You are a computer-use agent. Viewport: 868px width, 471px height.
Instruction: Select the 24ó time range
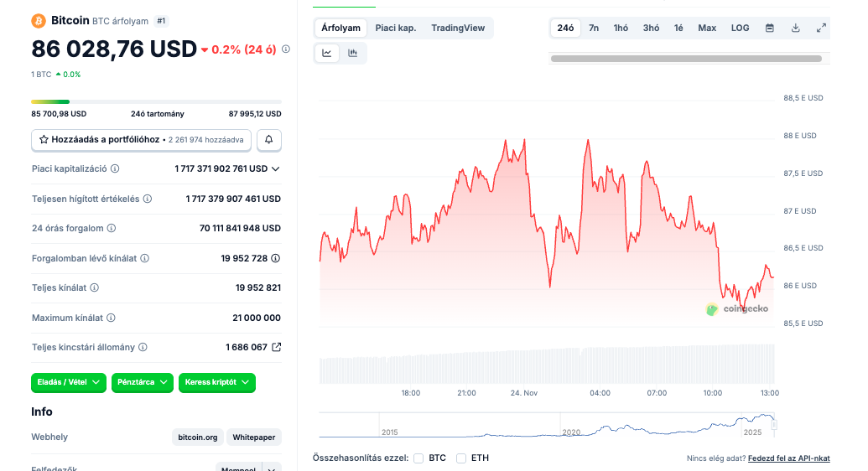[565, 28]
